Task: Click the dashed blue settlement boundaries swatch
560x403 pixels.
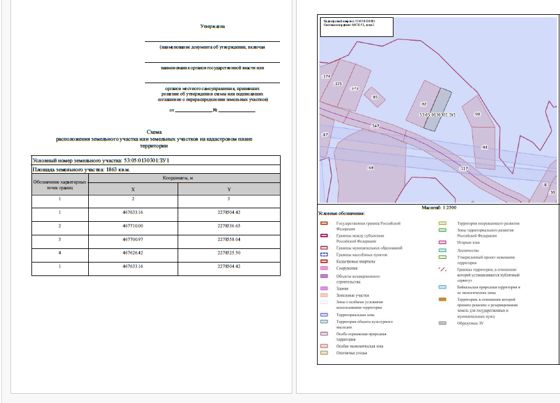Action: [x=324, y=255]
